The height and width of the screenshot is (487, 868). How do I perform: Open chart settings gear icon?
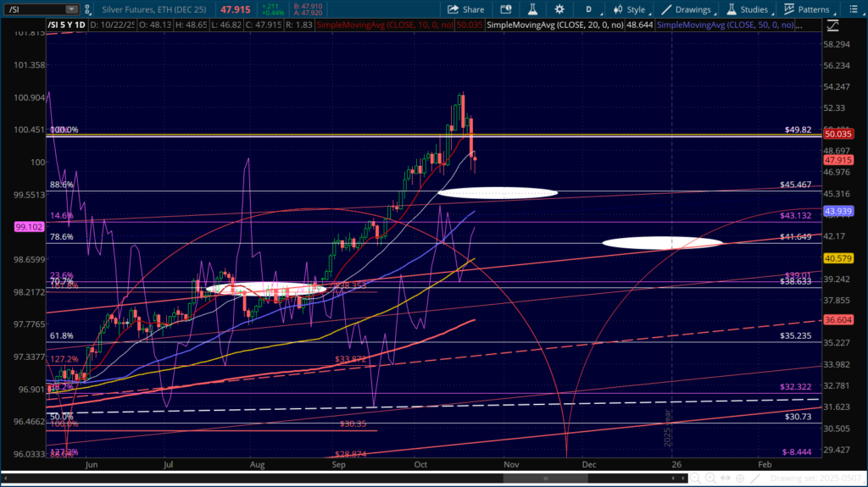[559, 9]
